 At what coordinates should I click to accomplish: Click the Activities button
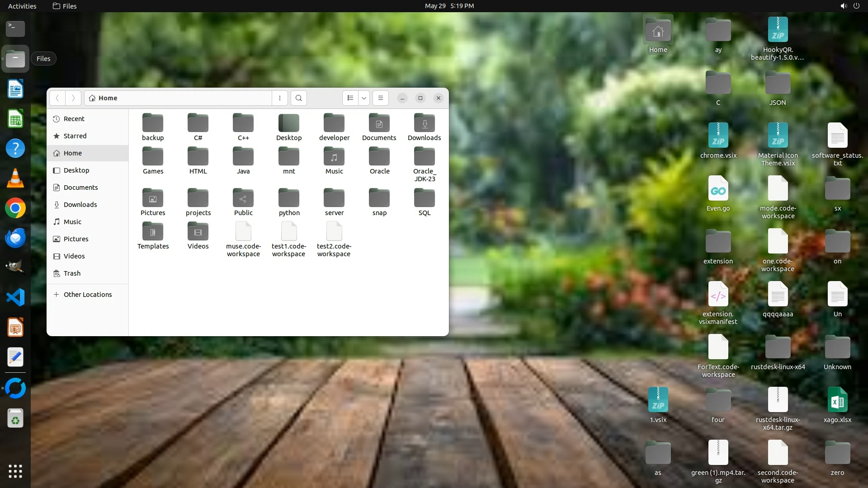22,6
